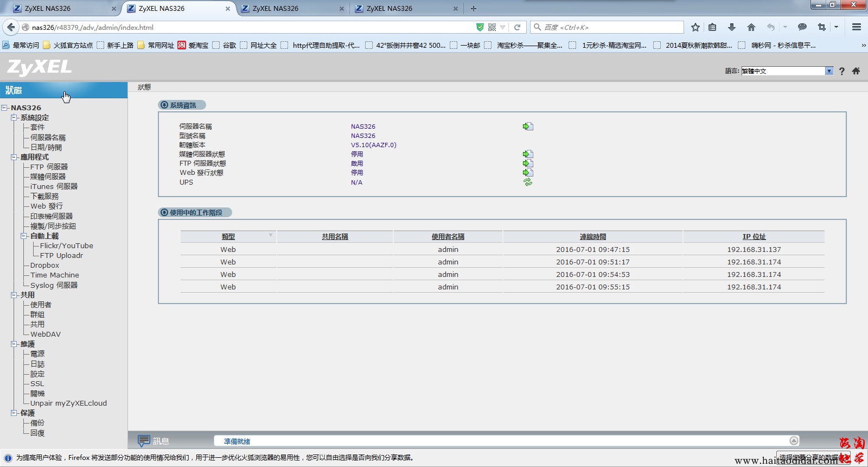
Task: Click the edit icon next to server name NAS326
Action: click(x=528, y=127)
